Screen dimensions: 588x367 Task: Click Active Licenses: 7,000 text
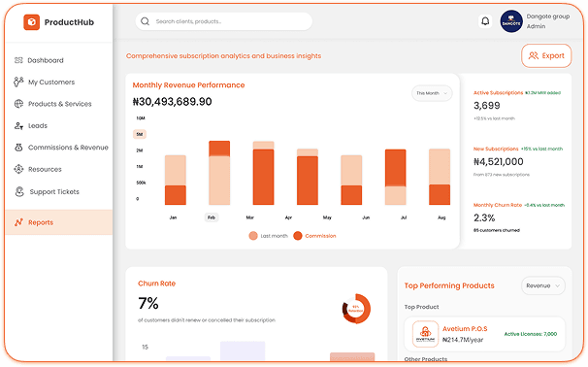tap(531, 334)
